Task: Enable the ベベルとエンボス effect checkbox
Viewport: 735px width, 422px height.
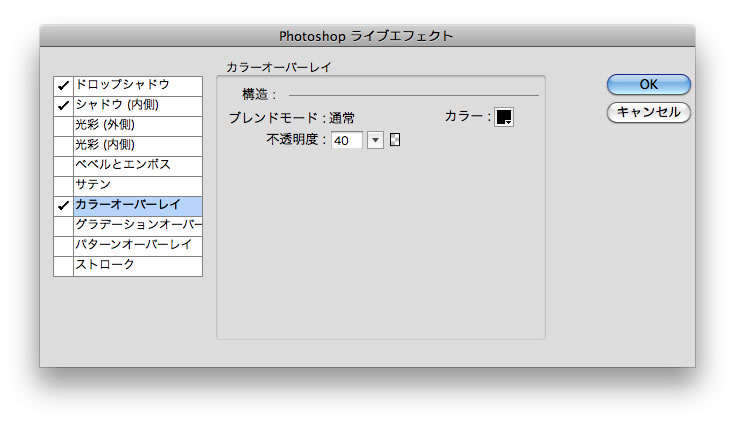Action: 63,166
